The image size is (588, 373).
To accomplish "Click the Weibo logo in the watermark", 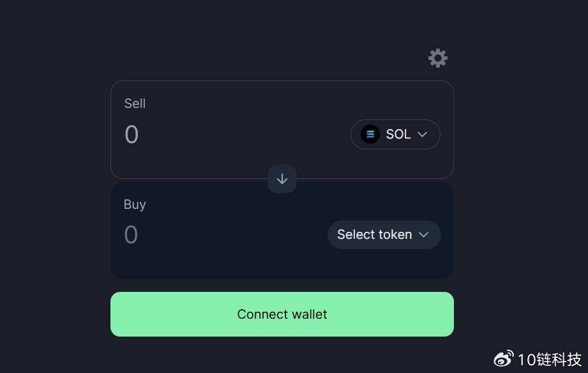I will (x=504, y=358).
